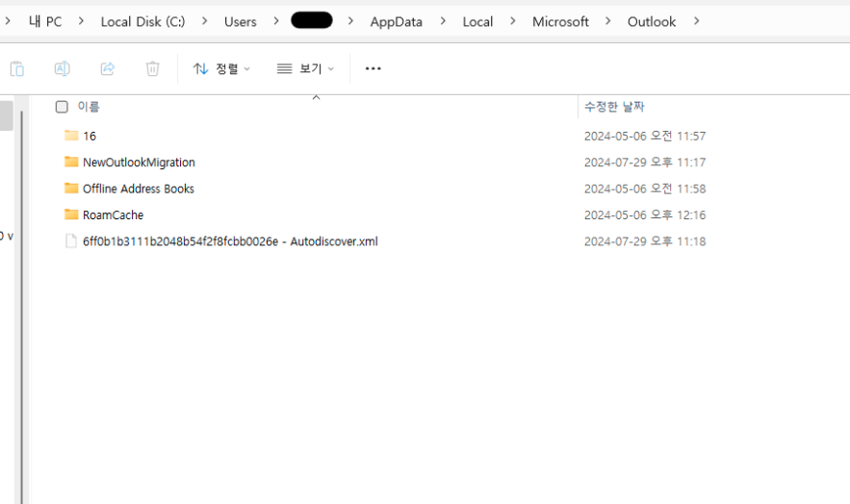This screenshot has height=504, width=850.
Task: Expand chevron after 내 PC breadcrumb
Action: click(x=81, y=21)
